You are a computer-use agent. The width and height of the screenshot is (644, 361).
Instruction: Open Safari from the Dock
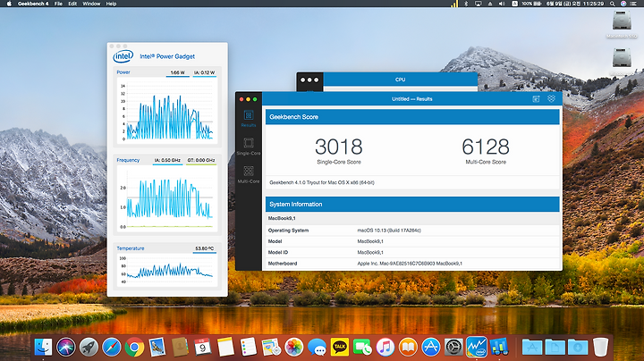click(112, 347)
